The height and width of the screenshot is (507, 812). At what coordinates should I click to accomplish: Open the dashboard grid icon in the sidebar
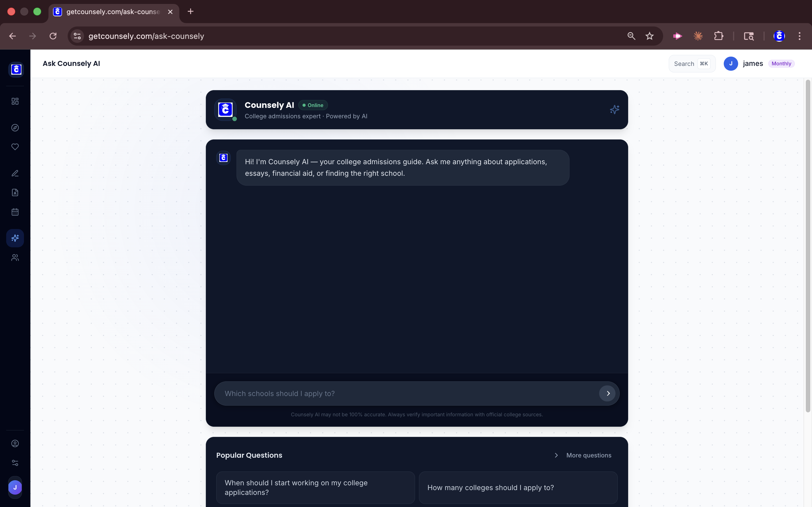15,101
